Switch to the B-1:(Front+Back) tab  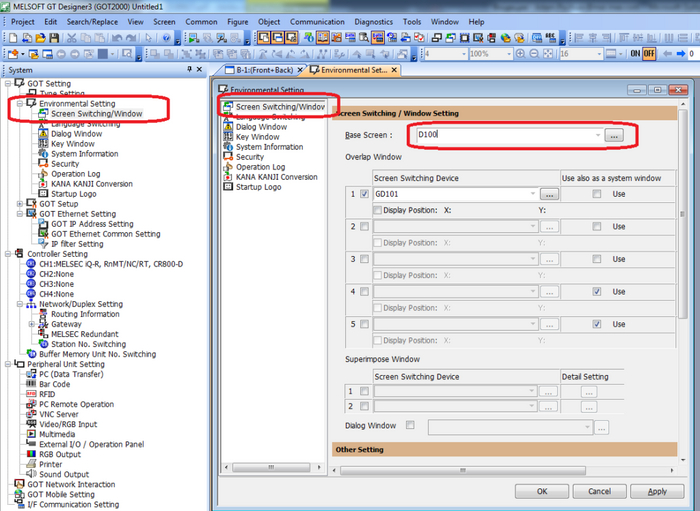pyautogui.click(x=261, y=70)
